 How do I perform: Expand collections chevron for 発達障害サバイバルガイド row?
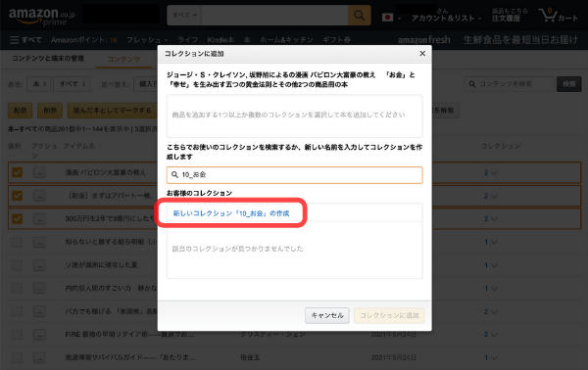[x=494, y=358]
